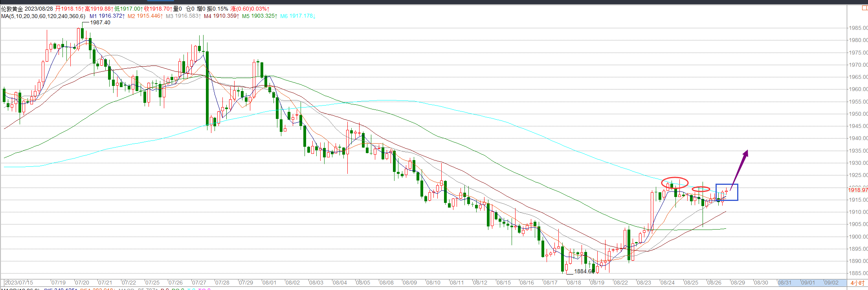Click the current price tag 1918.97
Viewport: 868px width, 290px height.
pos(858,190)
